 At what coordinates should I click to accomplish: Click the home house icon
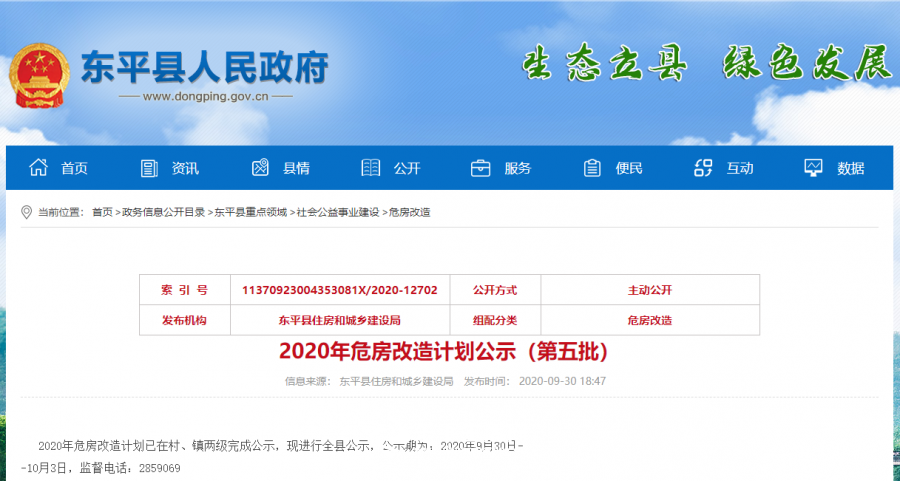[38, 167]
